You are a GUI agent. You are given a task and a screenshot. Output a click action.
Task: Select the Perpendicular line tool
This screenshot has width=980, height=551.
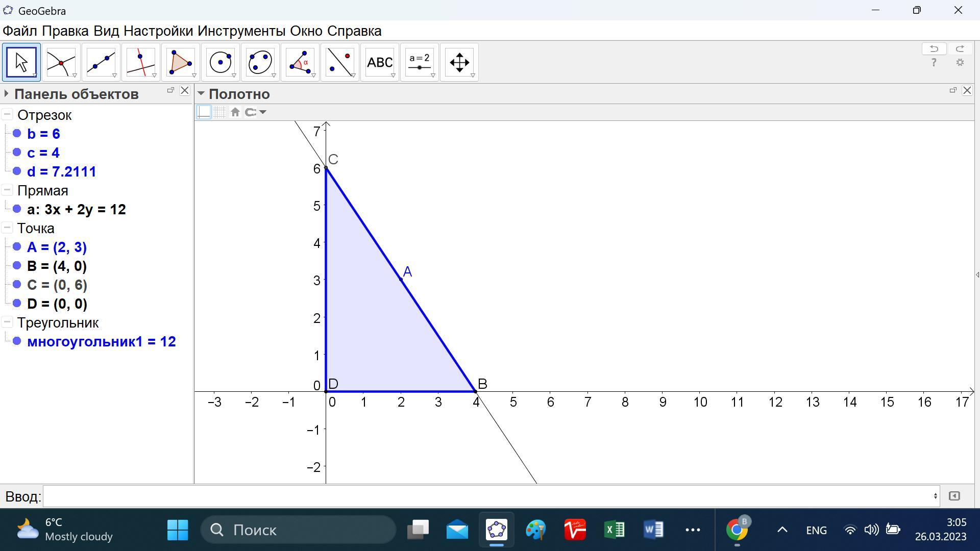coord(140,63)
